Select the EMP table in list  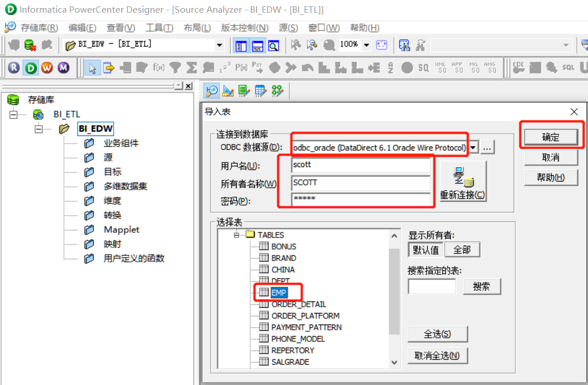(278, 293)
